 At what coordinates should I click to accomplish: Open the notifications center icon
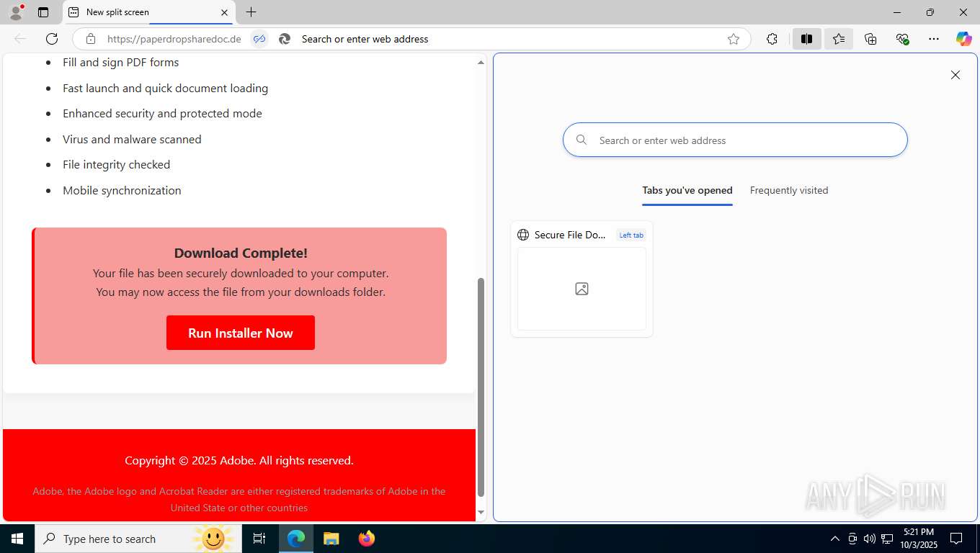pyautogui.click(x=956, y=539)
